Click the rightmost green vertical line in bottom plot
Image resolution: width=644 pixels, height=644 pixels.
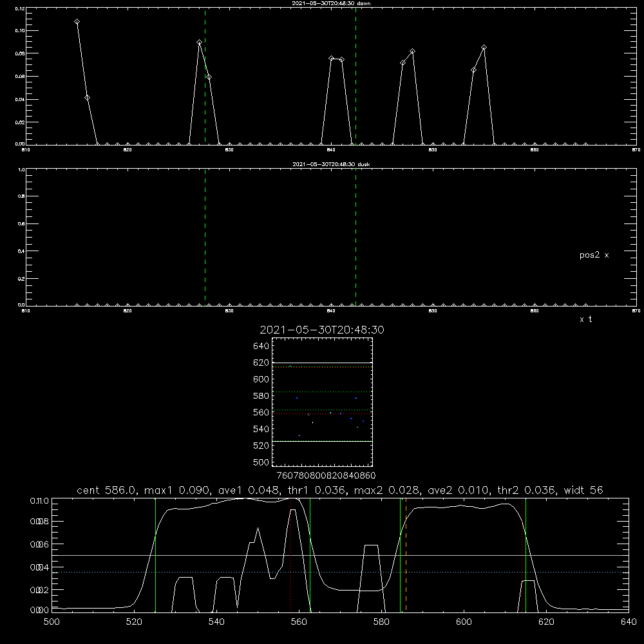[x=526, y=554]
